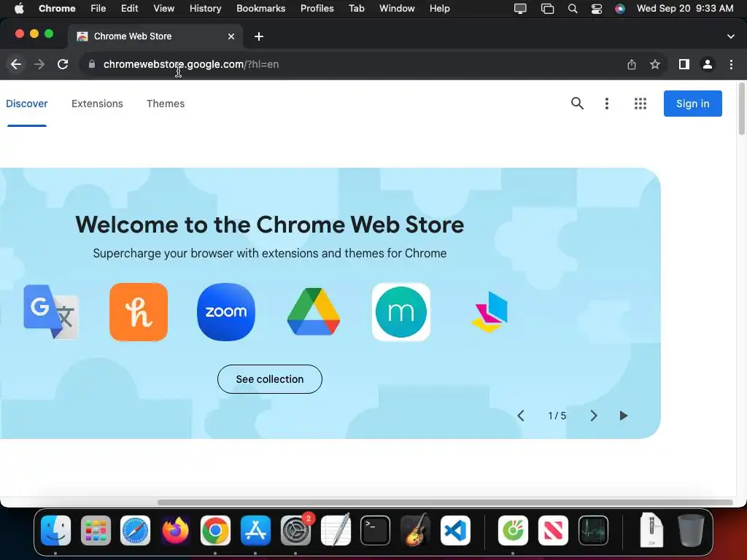Reload the current page
This screenshot has height=560, width=747.
coord(63,64)
